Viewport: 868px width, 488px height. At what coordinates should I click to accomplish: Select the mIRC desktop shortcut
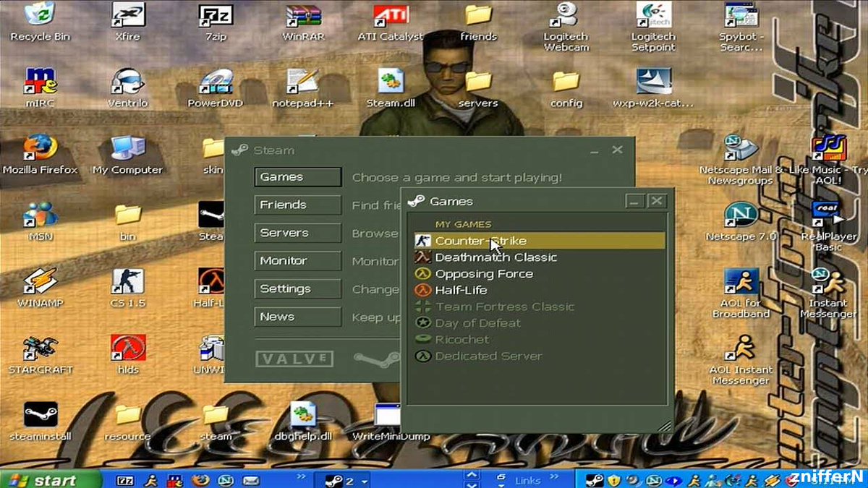tap(40, 87)
